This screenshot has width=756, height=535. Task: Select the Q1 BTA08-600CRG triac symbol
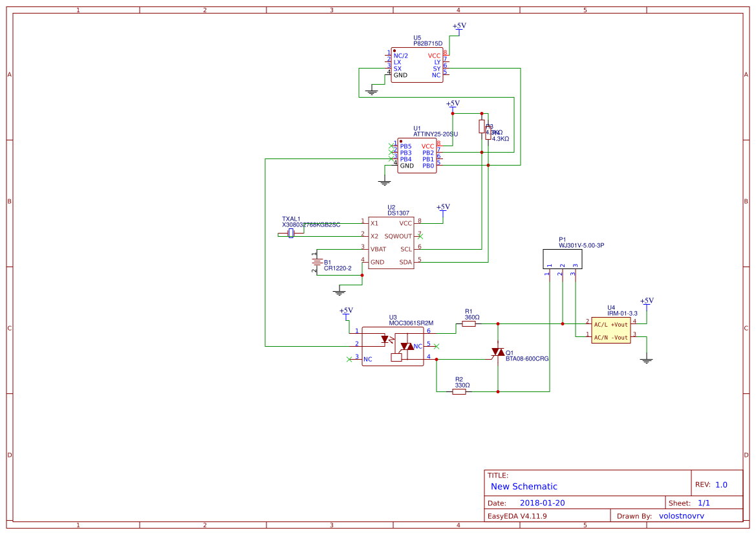click(497, 353)
